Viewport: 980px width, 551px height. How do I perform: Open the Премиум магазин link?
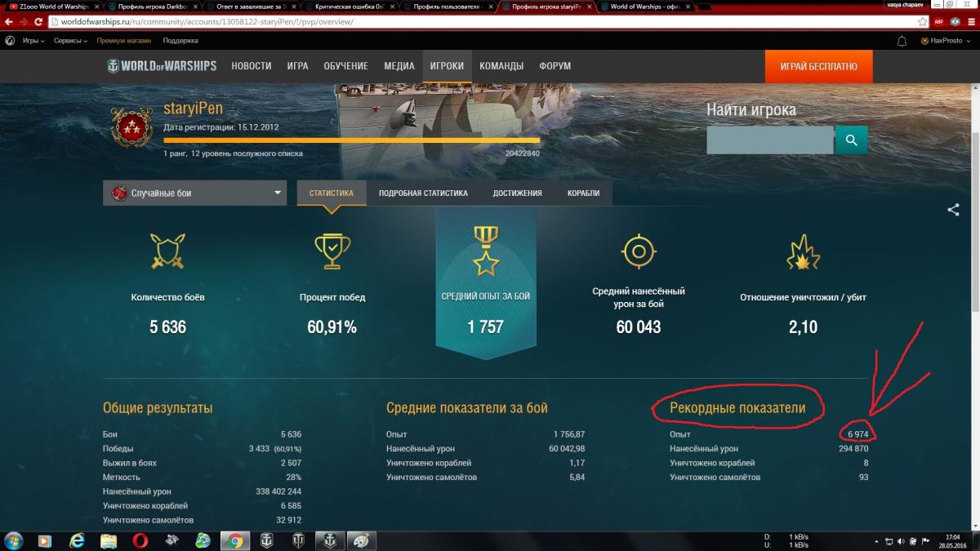(x=125, y=40)
